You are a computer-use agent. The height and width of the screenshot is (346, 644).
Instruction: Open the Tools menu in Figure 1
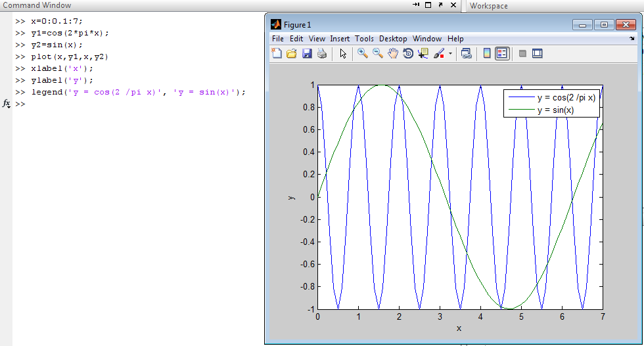pos(364,39)
